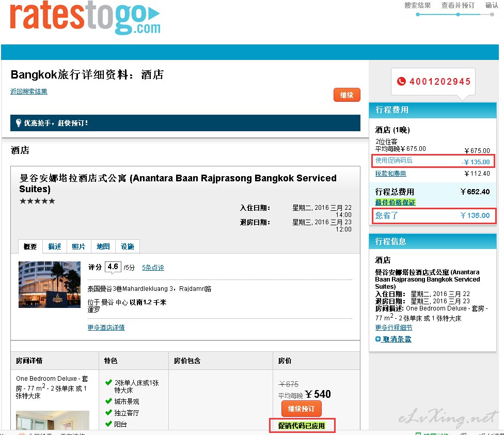Viewport: 504px width, 435px height.
Task: Click the 确认 progress step
Action: [x=492, y=6]
